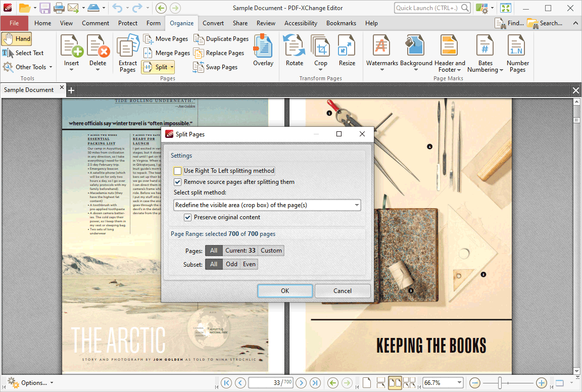582x392 pixels.
Task: Go to the previous page
Action: [240, 383]
